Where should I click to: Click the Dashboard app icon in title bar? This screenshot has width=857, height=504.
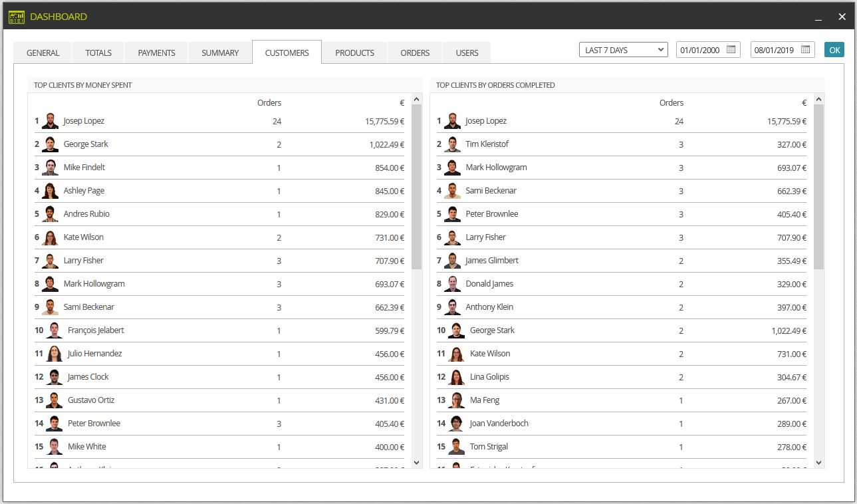click(17, 17)
